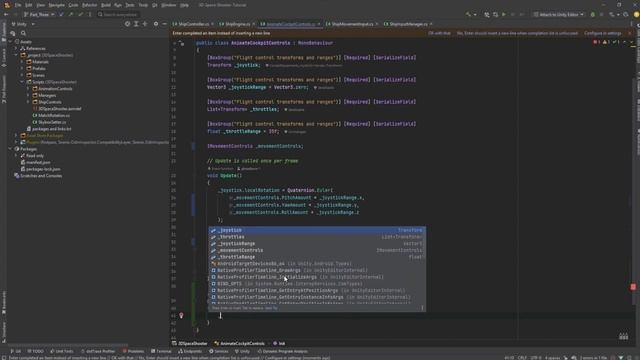Switch to ShipController.cs editor tab
This screenshot has height=360, width=640.
[x=193, y=24]
